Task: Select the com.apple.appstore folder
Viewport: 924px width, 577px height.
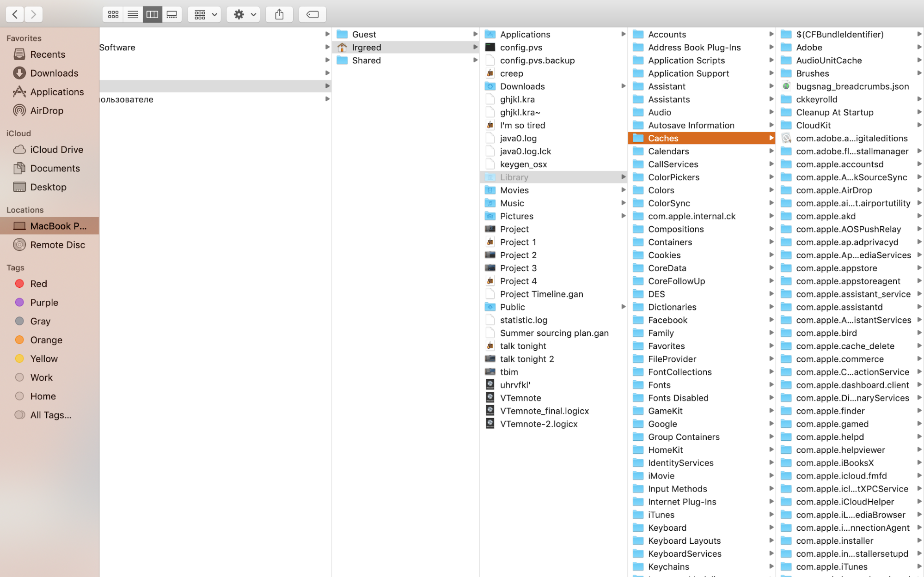Action: click(850, 268)
